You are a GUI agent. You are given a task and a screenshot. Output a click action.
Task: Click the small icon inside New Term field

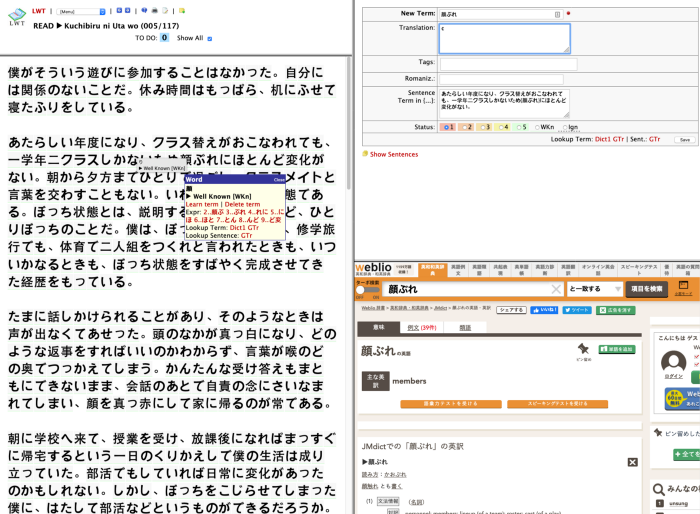(x=557, y=14)
